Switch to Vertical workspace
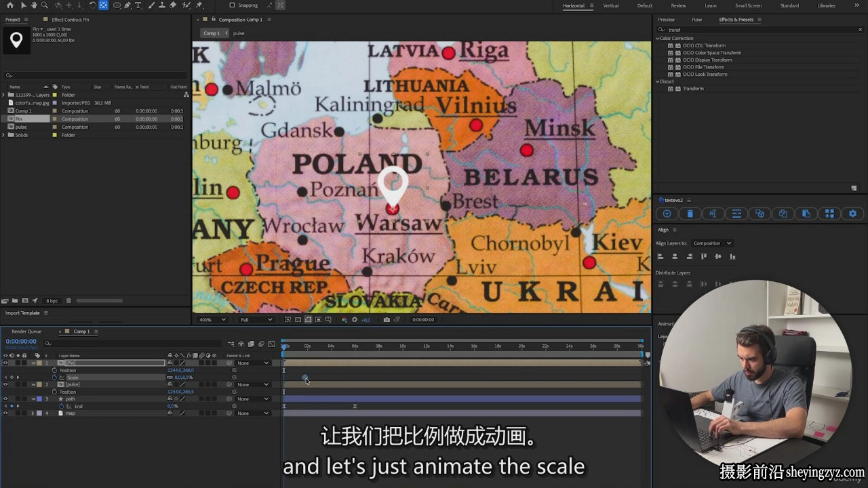The width and height of the screenshot is (868, 488). 611,5
